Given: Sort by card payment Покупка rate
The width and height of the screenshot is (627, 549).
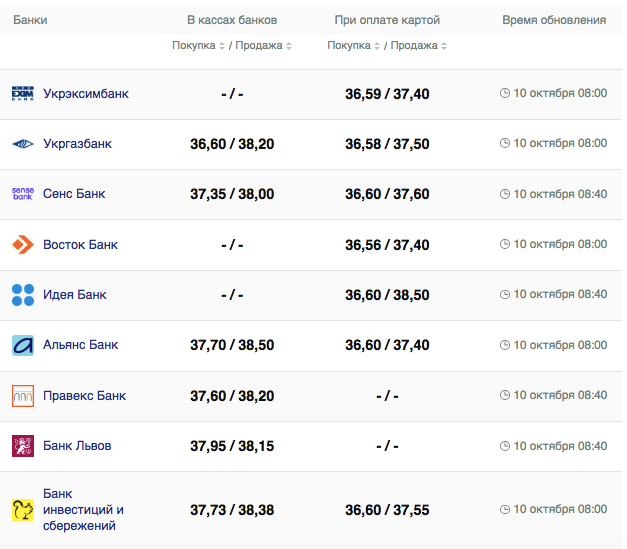Looking at the screenshot, I should click(x=349, y=46).
